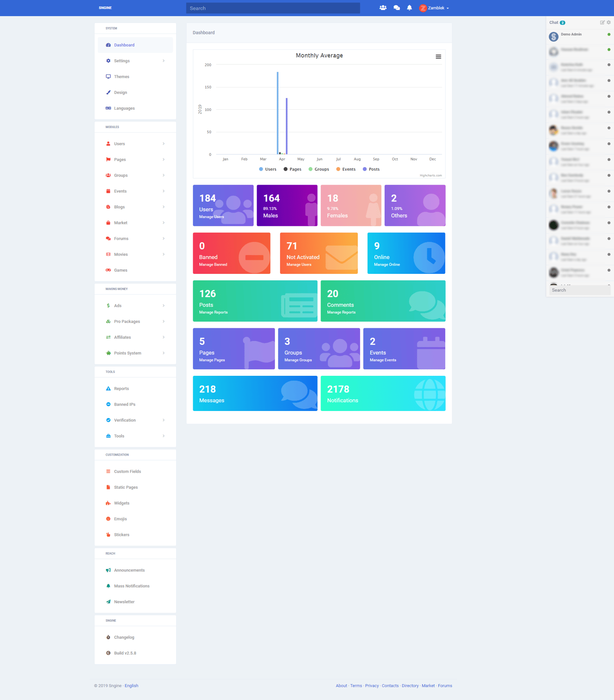
Task: Click the Reports warning triangle icon
Action: coord(108,388)
